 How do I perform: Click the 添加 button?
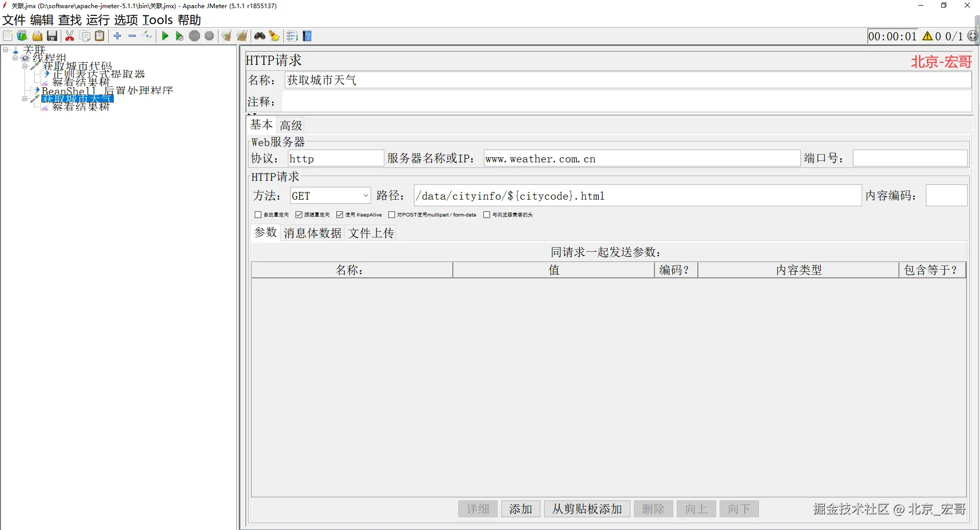pos(521,509)
